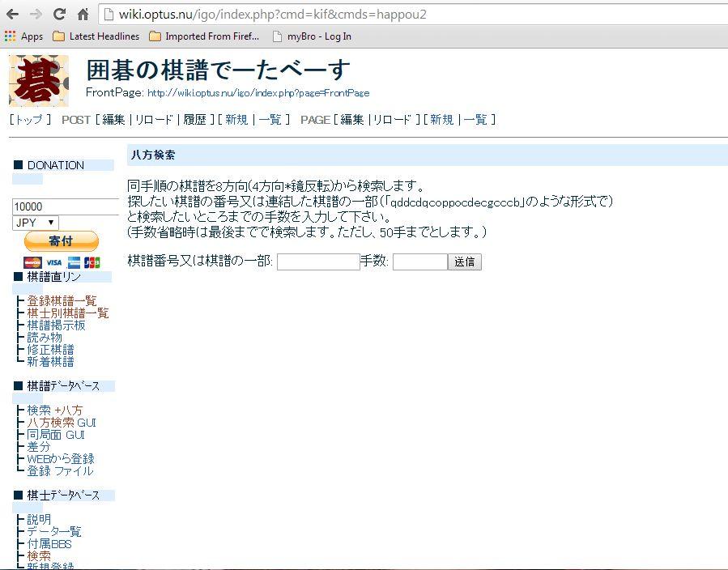
Task: Open the Latest Headlines bookmark folder
Action: click(96, 36)
